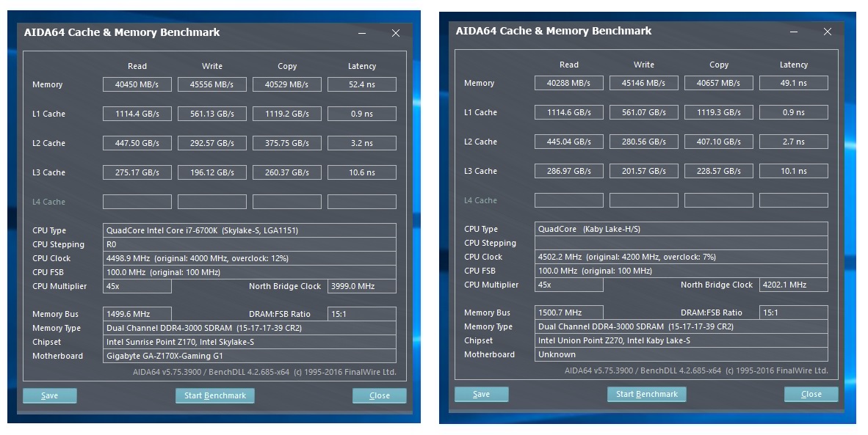The height and width of the screenshot is (435, 868).
Task: Select L1 Cache Copy value 1119.3 GB/s
Action: click(x=718, y=112)
